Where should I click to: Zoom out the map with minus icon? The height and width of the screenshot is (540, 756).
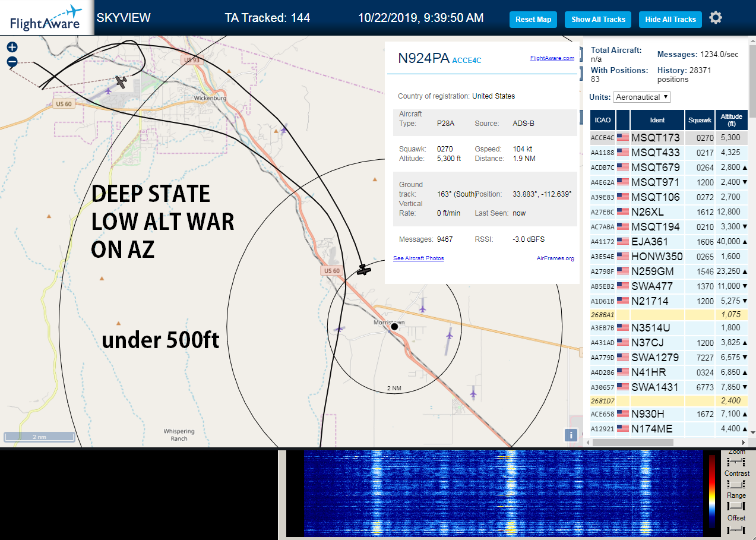(x=12, y=62)
